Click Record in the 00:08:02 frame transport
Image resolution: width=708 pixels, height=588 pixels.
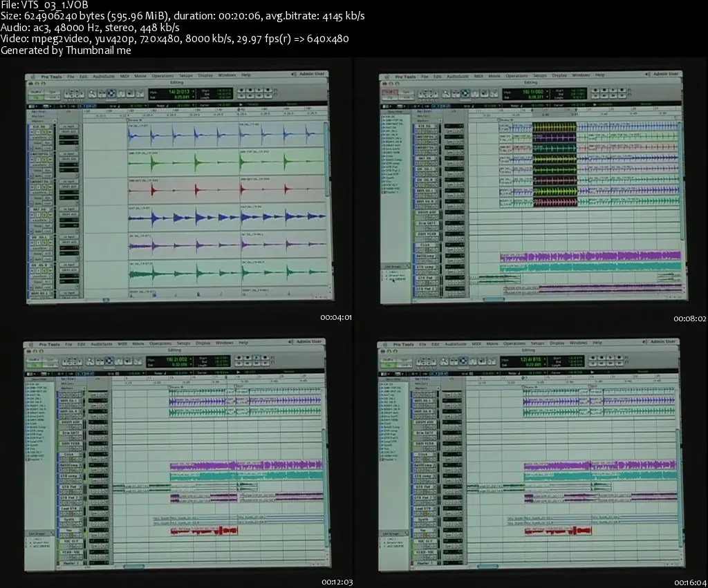point(622,90)
